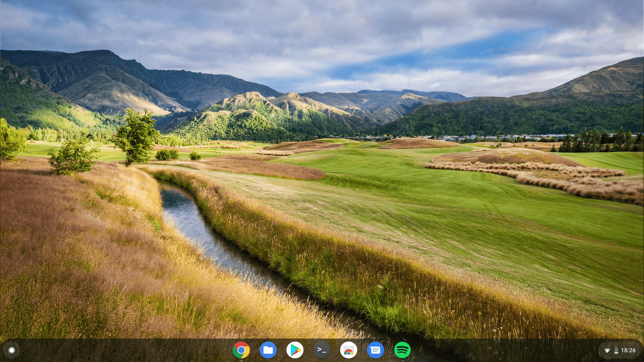Open the Chrome Web Store
The width and height of the screenshot is (644, 362).
click(x=348, y=350)
